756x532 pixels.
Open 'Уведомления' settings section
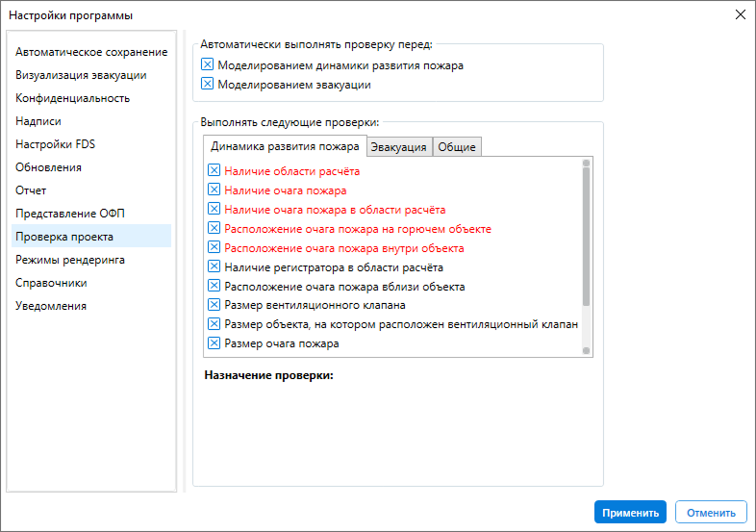(x=91, y=306)
